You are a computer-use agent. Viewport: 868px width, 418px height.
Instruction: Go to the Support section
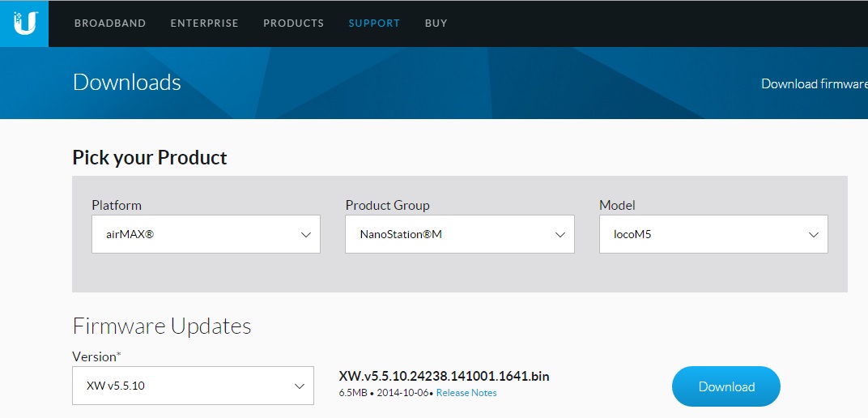[x=374, y=23]
